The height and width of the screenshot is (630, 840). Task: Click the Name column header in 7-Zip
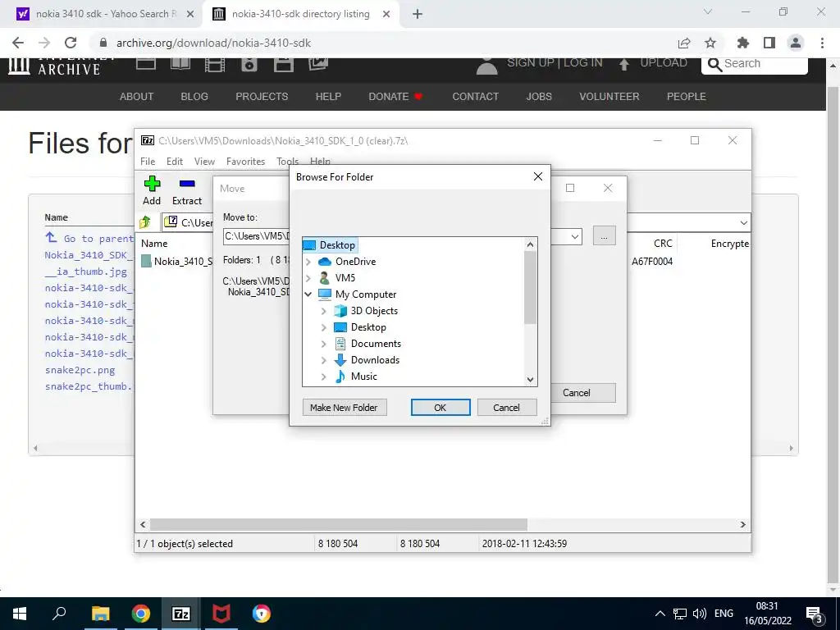point(154,243)
